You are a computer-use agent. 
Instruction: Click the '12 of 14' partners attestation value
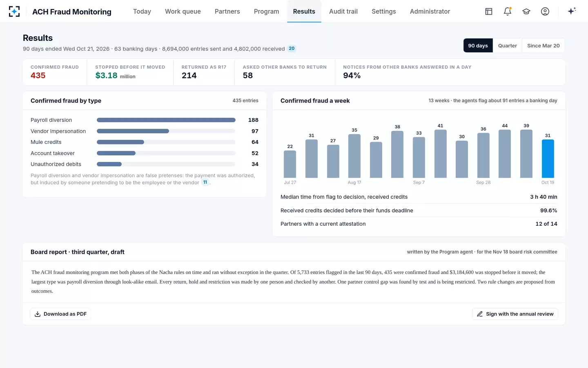coord(546,224)
